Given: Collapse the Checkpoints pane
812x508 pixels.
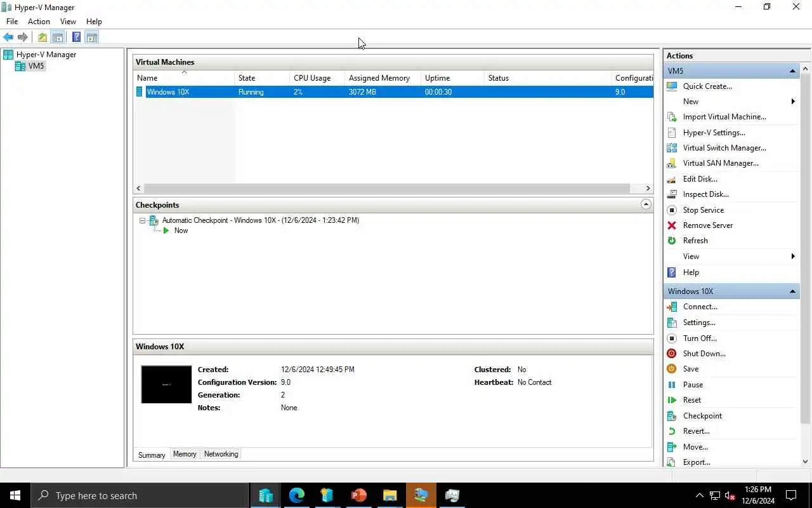Looking at the screenshot, I should pos(646,204).
